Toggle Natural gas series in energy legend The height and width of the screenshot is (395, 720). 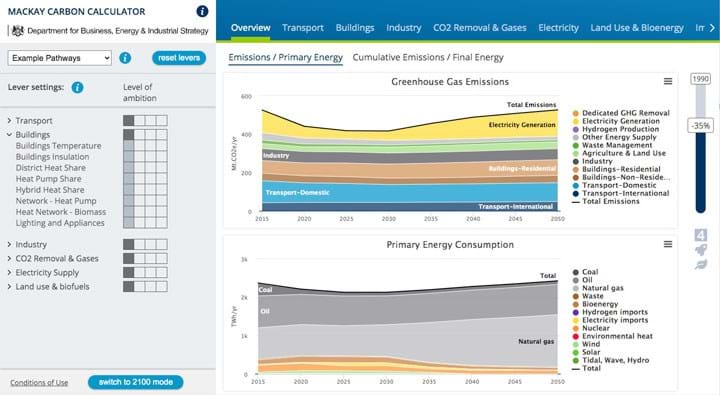tap(598, 288)
